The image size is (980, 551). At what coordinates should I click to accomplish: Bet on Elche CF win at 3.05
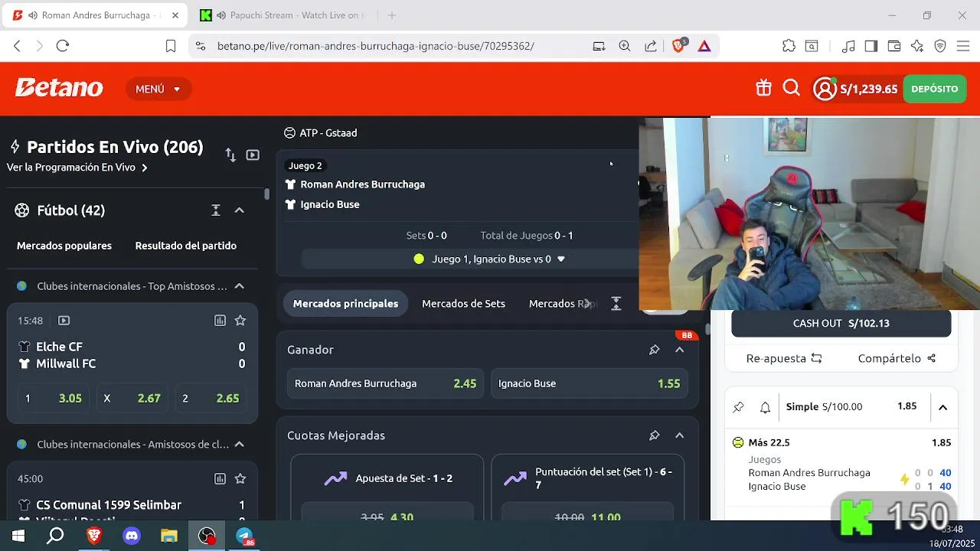[x=54, y=398]
